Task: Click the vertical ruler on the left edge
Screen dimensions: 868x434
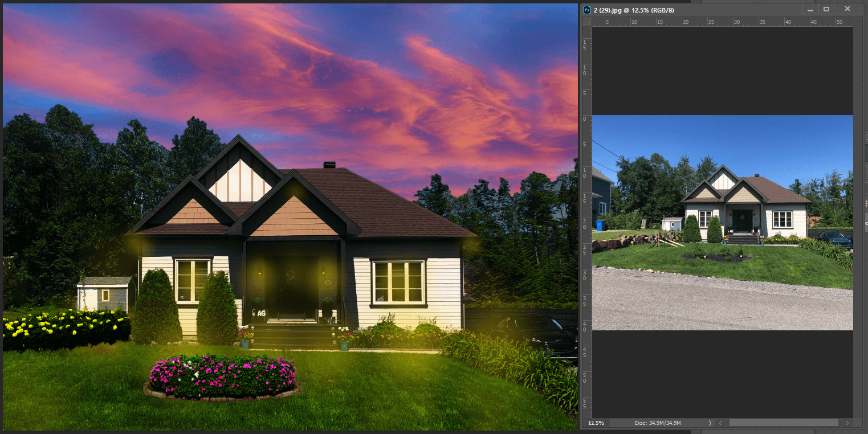Action: [586, 228]
